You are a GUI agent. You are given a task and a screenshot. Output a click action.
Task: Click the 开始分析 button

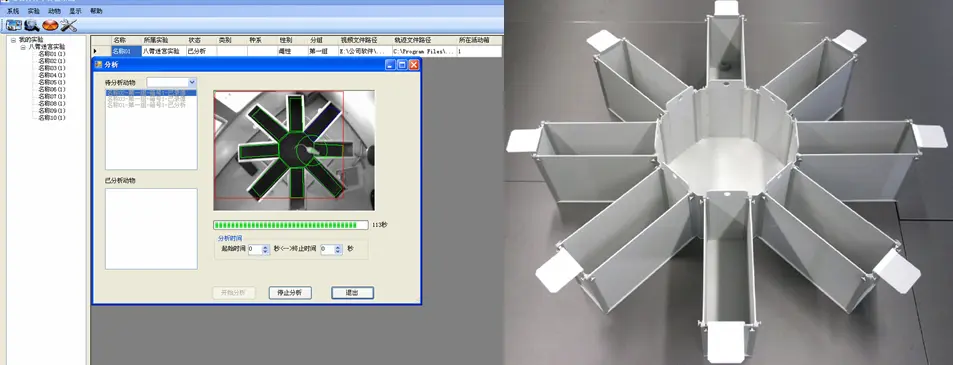[x=234, y=293]
